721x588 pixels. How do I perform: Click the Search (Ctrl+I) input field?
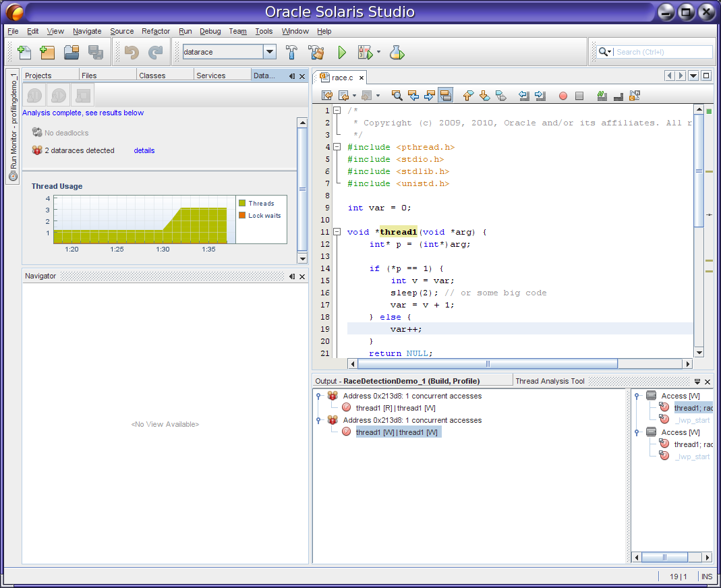tap(663, 52)
